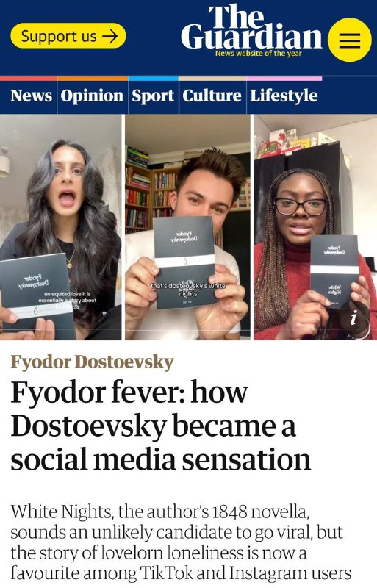Click the 'News website of the year' tagline

(x=259, y=54)
